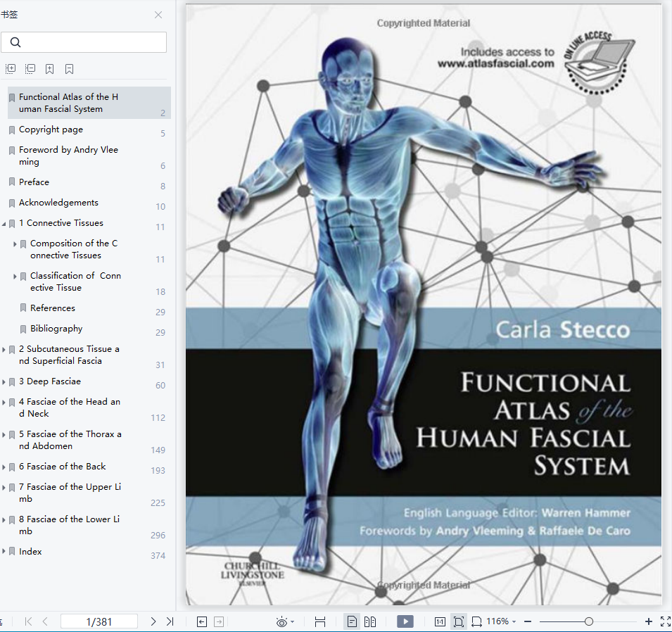Image resolution: width=672 pixels, height=632 pixels.
Task: Expand the Index bookmark
Action: click(4, 551)
